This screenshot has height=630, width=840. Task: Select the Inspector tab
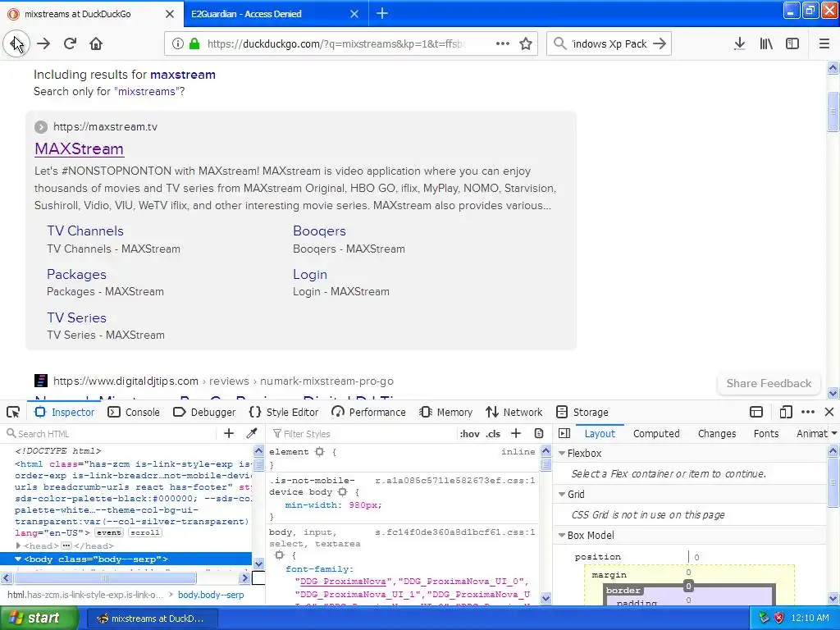(x=64, y=412)
